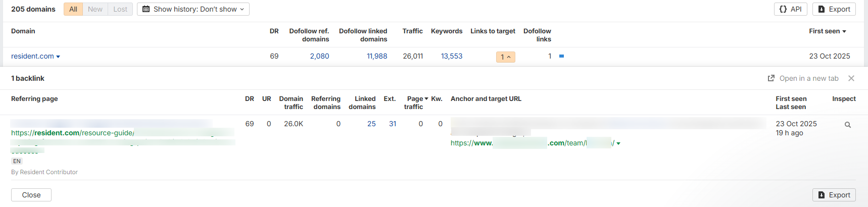This screenshot has height=207, width=868.
Task: Click the 2,080 dofollow ref. domains link
Action: coord(319,56)
